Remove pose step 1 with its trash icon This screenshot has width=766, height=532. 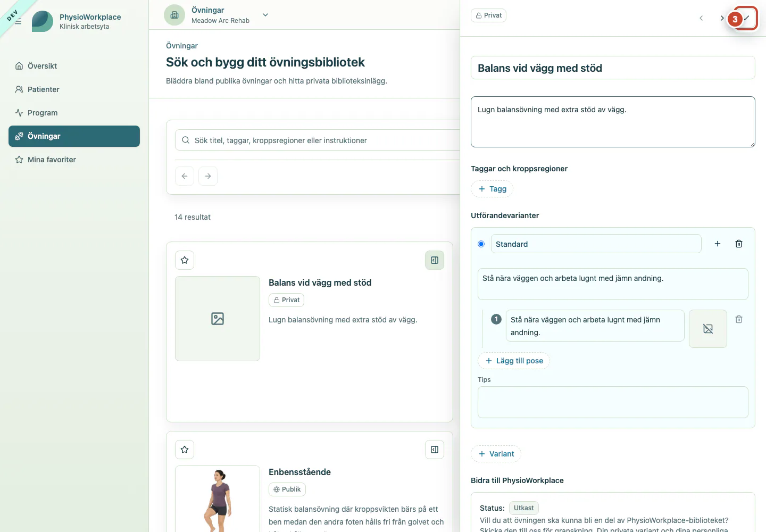pos(739,319)
